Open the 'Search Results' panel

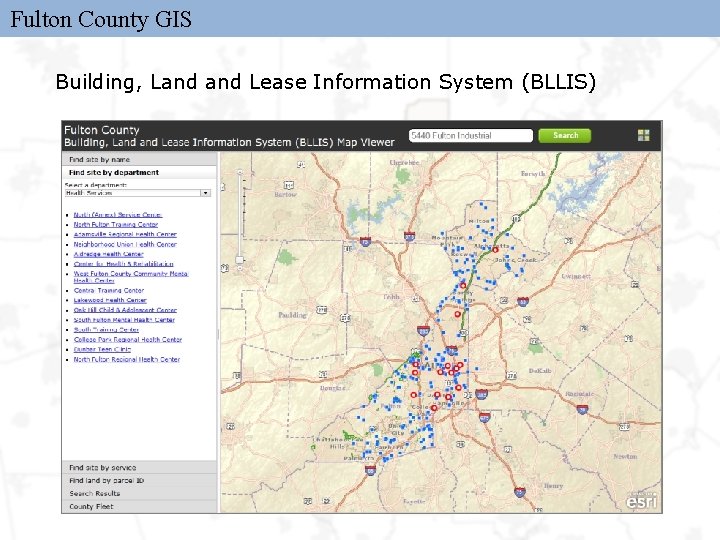139,493
